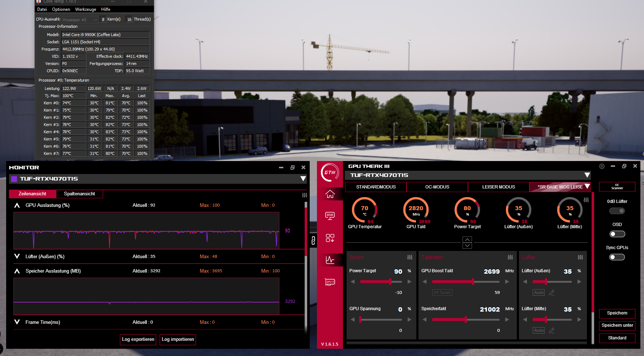Select LEISER MODUS profile
The image size is (644, 356).
[499, 187]
